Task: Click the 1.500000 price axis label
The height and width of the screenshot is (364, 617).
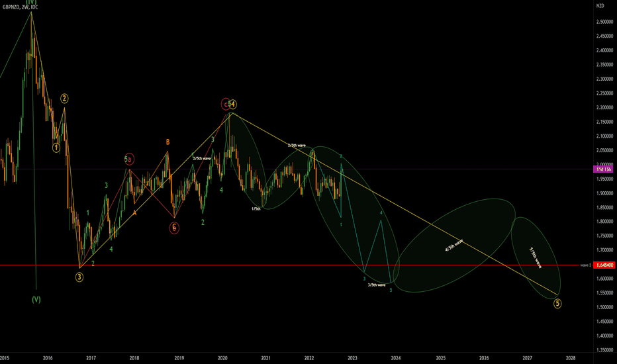Action: pos(604,307)
